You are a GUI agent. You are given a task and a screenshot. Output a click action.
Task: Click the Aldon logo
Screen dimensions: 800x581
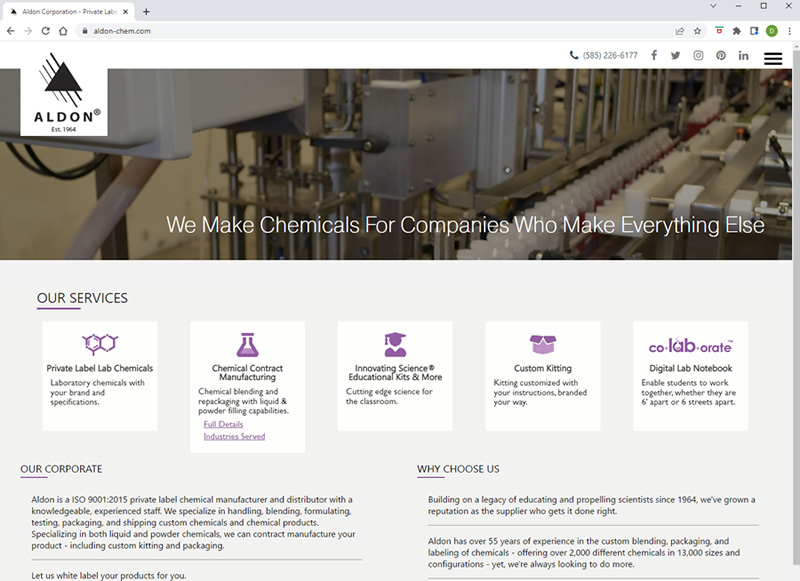64,93
